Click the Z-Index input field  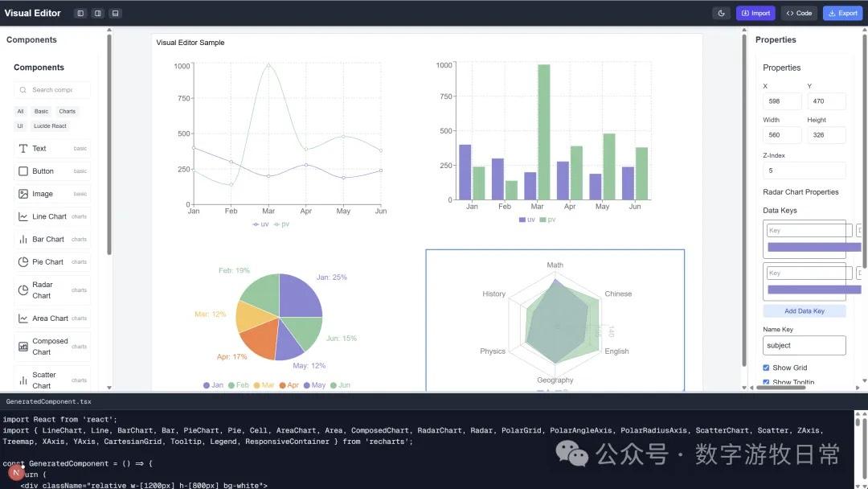(x=804, y=171)
